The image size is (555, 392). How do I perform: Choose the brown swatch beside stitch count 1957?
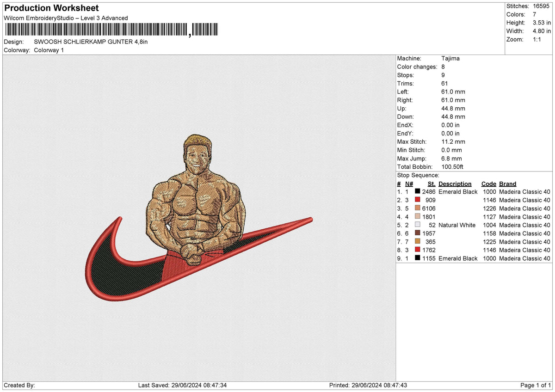[417, 233]
